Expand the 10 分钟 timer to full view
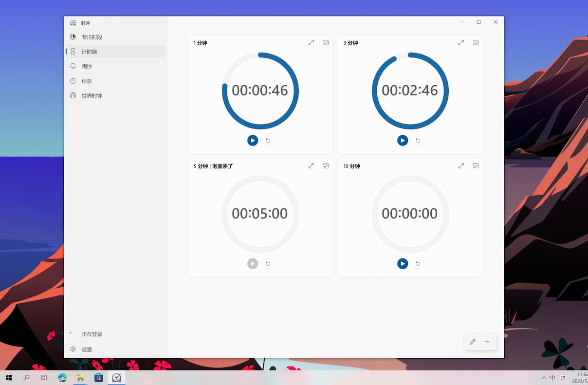The width and height of the screenshot is (588, 385). click(x=461, y=166)
